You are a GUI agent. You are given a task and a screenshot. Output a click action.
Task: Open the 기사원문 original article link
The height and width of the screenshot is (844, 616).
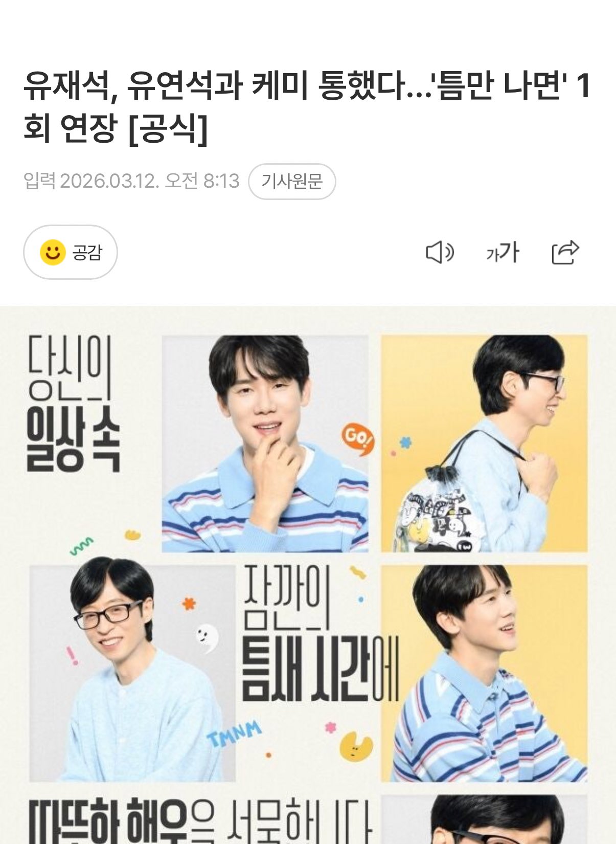(x=292, y=181)
